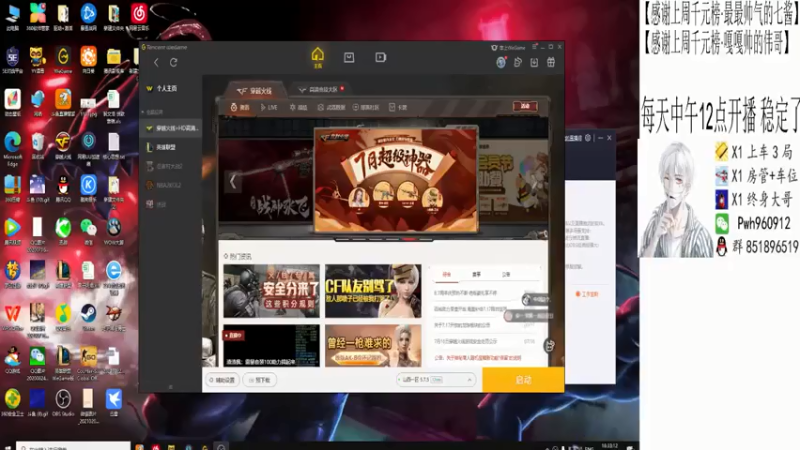Open the 7月超级神器 promotional banner
The height and width of the screenshot is (450, 800).
[396, 180]
